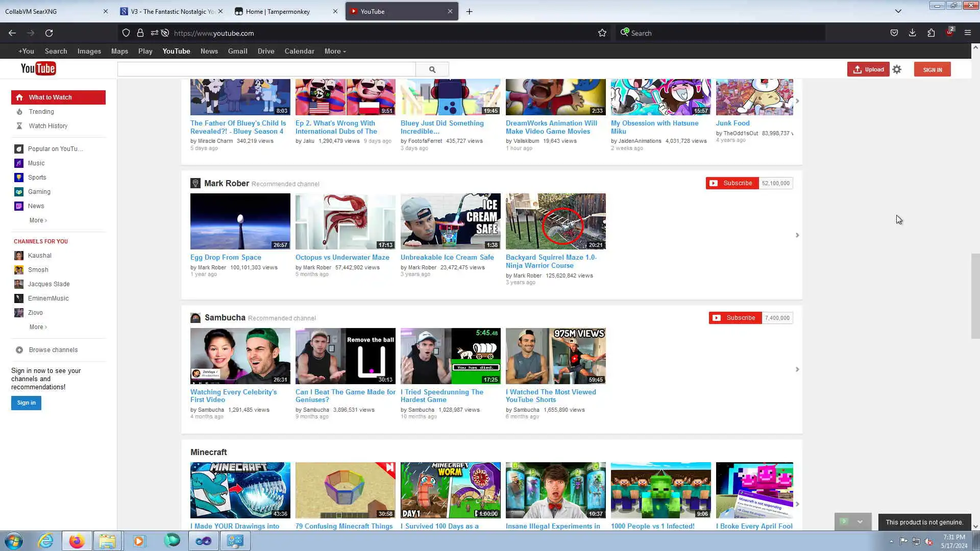980x551 pixels.
Task: Open Firefox downloads arrow icon
Action: pyautogui.click(x=912, y=33)
